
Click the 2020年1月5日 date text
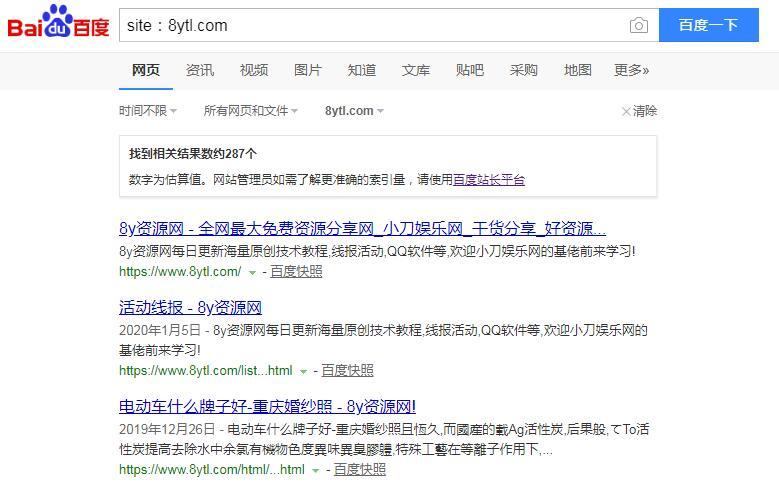pyautogui.click(x=159, y=330)
